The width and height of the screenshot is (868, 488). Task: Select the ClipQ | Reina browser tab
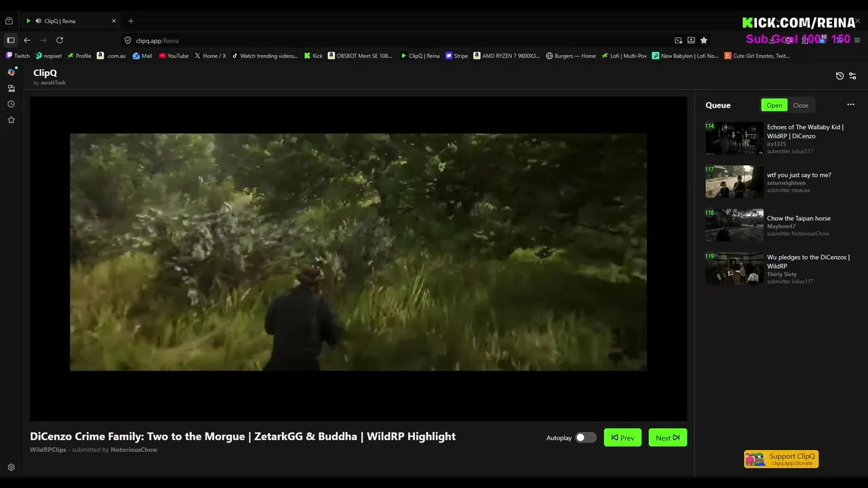click(71, 21)
